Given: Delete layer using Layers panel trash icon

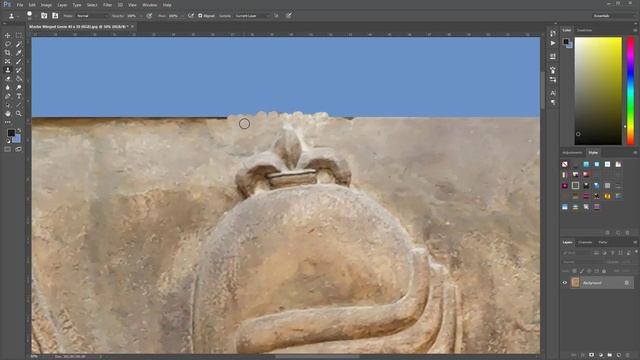Looking at the screenshot, I should pos(628,355).
